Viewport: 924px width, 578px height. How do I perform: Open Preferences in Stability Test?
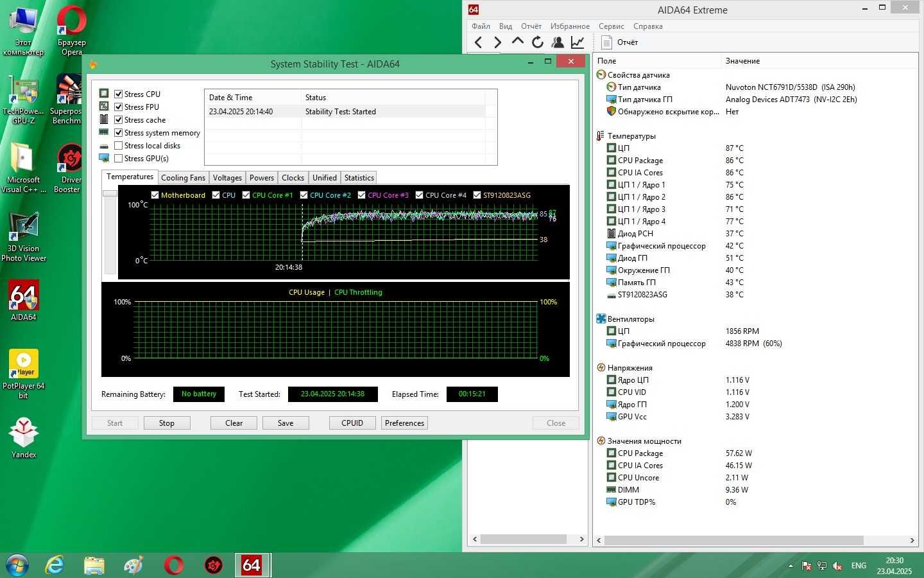point(404,423)
